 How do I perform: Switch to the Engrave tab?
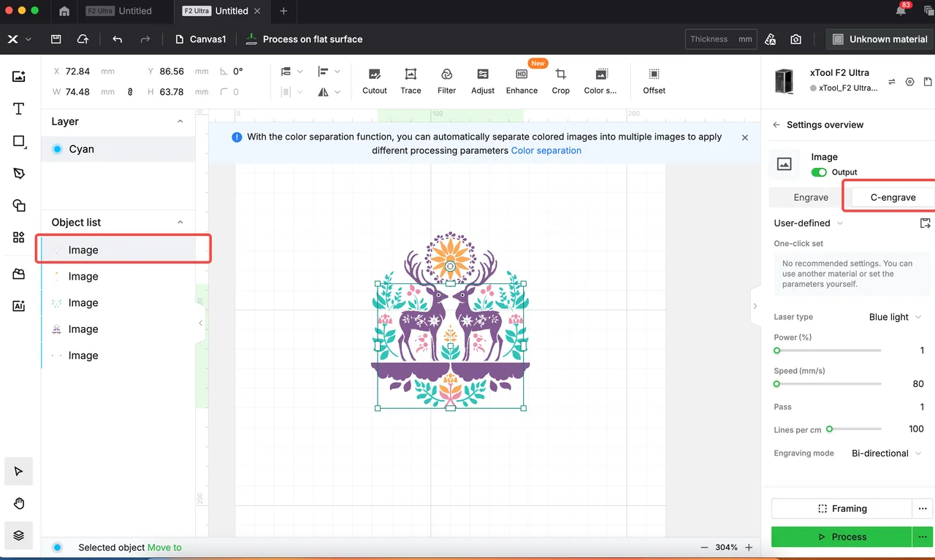pyautogui.click(x=811, y=197)
